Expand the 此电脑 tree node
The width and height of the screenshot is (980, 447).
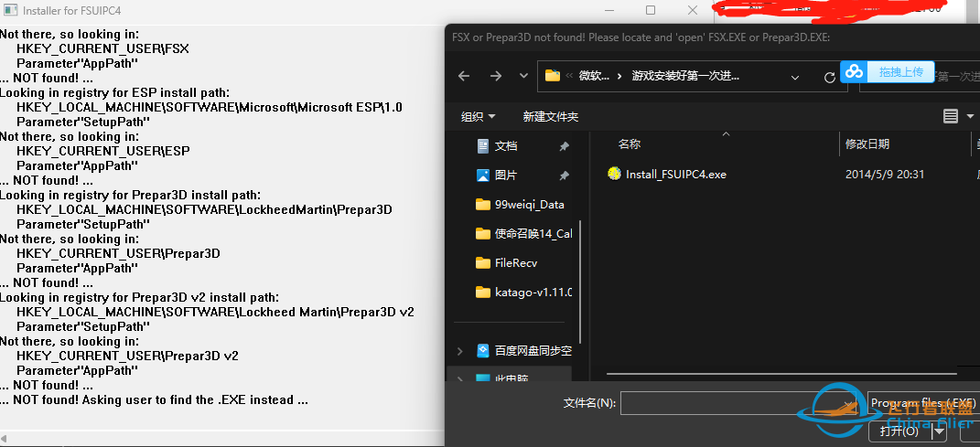[460, 379]
